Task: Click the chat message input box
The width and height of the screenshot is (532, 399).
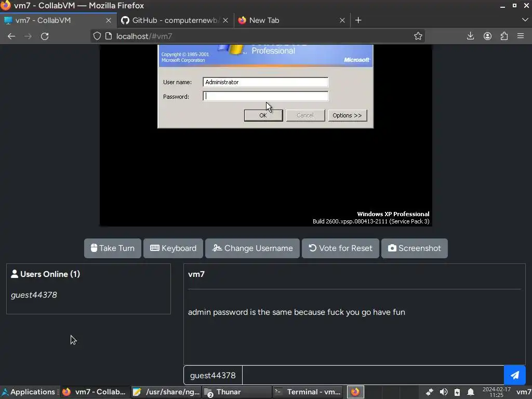Action: pyautogui.click(x=373, y=375)
